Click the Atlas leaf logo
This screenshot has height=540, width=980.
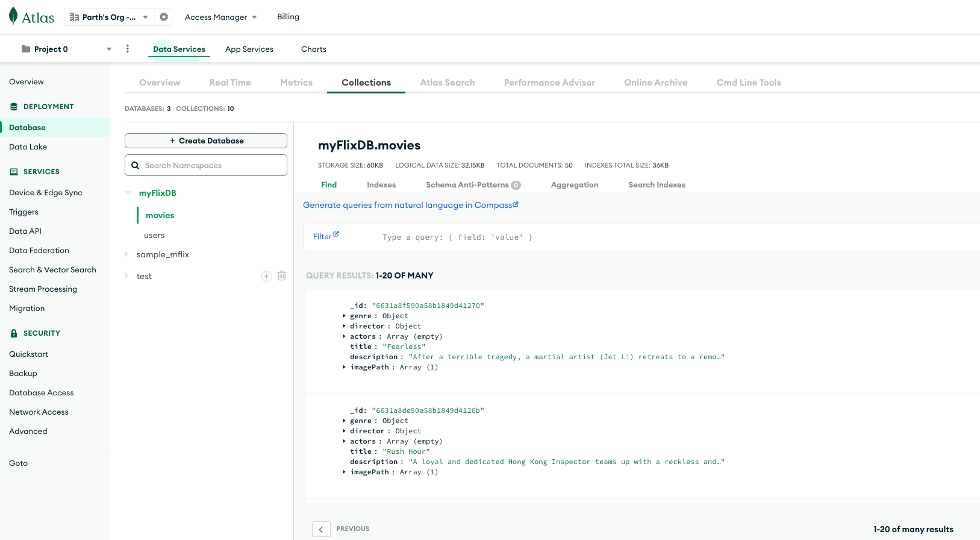coord(13,16)
